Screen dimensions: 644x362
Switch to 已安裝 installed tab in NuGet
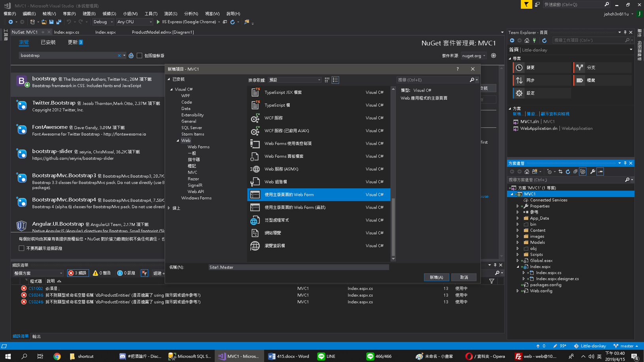click(x=48, y=42)
